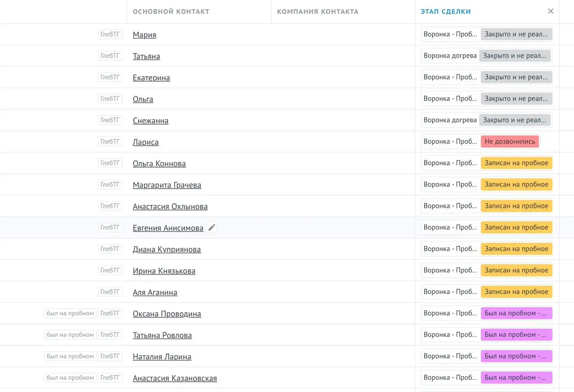
Task: Open contact link Ольга Коннова
Action: pyautogui.click(x=159, y=164)
